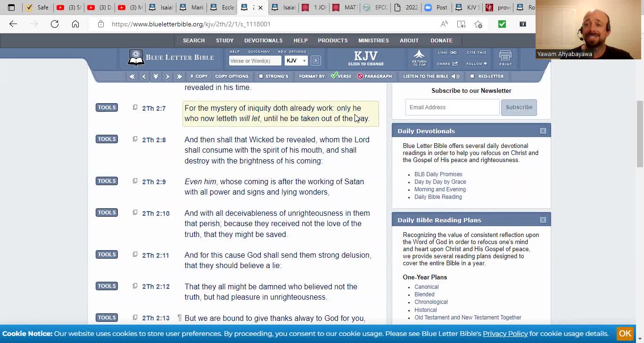Open the STUDY menu

point(225,41)
